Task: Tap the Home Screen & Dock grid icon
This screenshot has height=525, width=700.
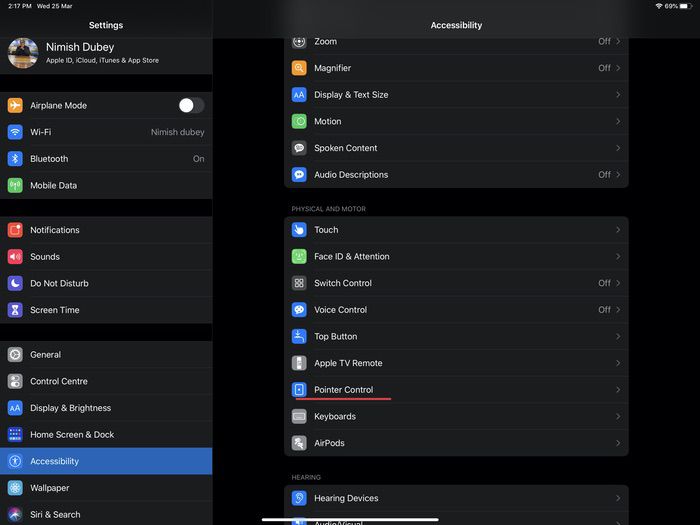Action: click(x=15, y=434)
